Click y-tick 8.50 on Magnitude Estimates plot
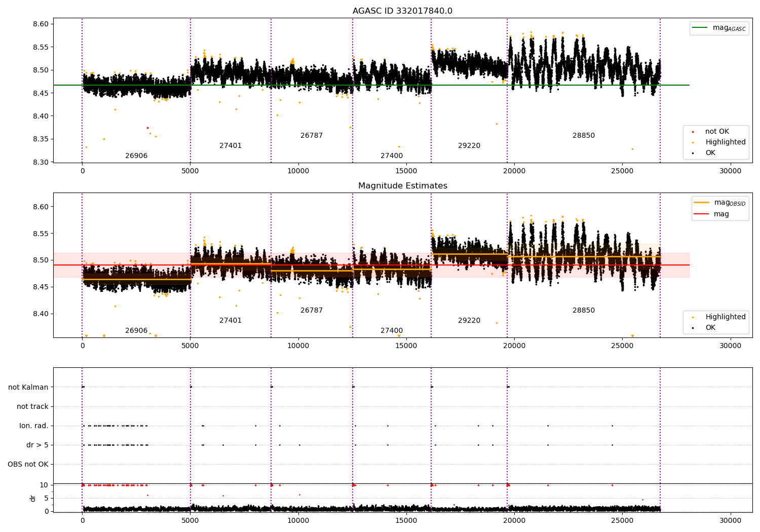Image resolution: width=760 pixels, height=532 pixels. (x=41, y=260)
